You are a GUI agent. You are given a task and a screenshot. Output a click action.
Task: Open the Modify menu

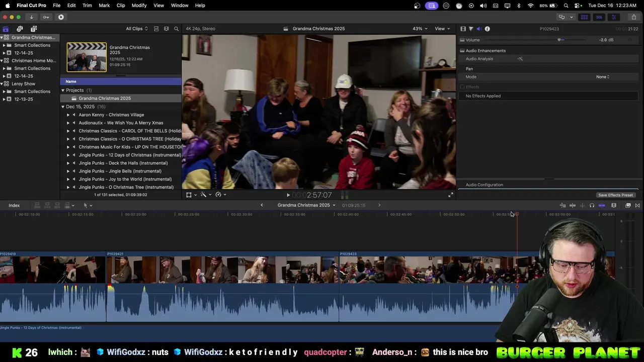click(x=139, y=6)
